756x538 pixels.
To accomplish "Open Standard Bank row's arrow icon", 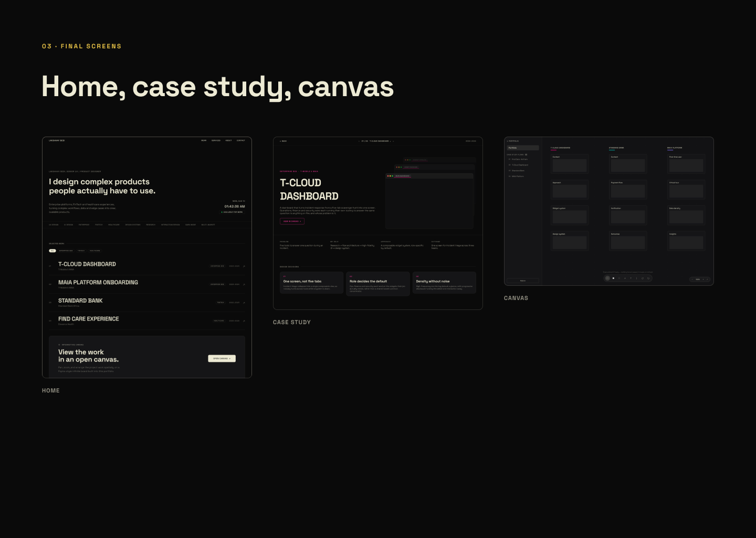I will [244, 303].
